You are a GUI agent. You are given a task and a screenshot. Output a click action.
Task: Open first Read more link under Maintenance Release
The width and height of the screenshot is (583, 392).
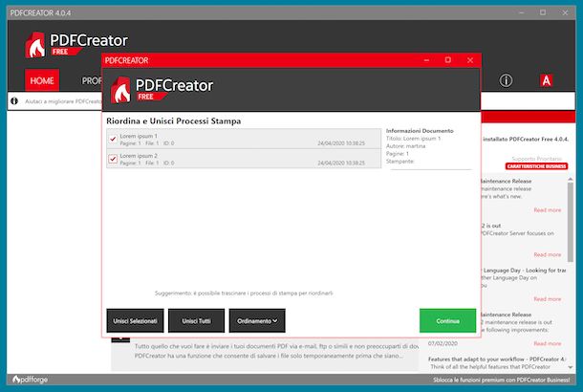(548, 210)
